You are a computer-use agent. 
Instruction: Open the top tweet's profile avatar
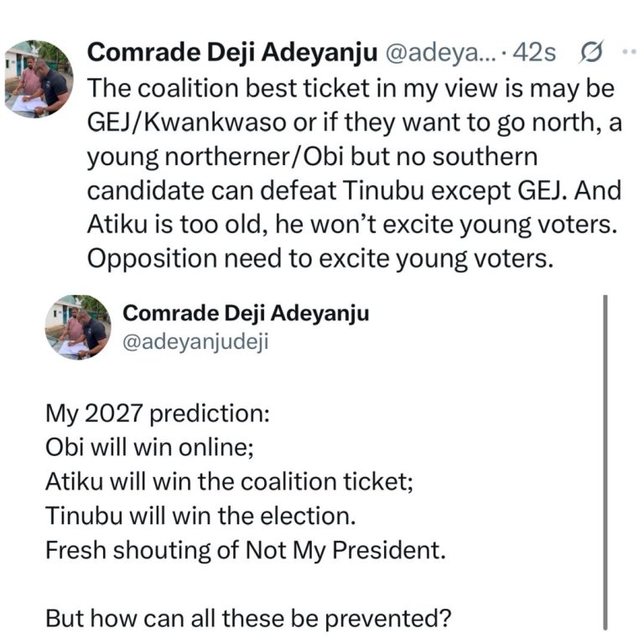[39, 79]
